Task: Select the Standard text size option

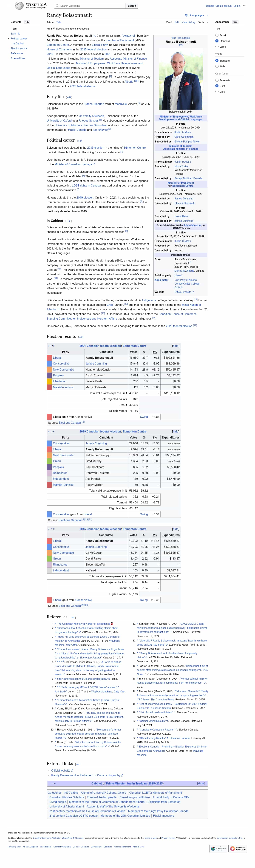Action: [x=217, y=41]
